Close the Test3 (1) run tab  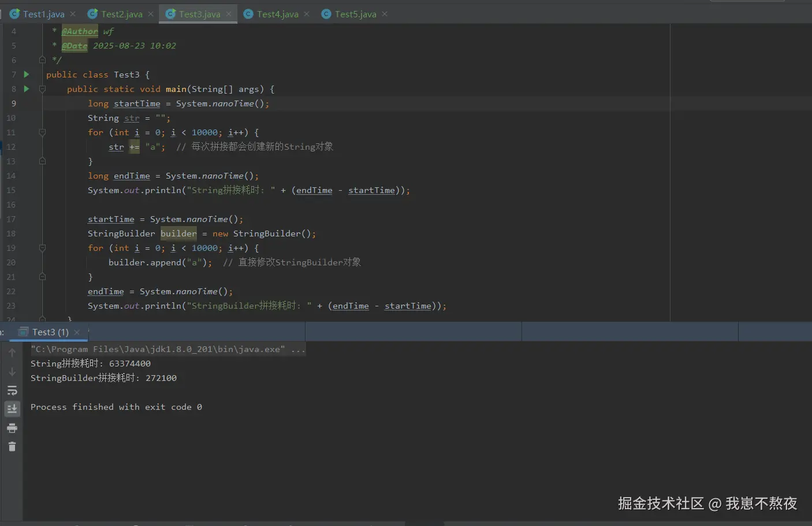77,332
